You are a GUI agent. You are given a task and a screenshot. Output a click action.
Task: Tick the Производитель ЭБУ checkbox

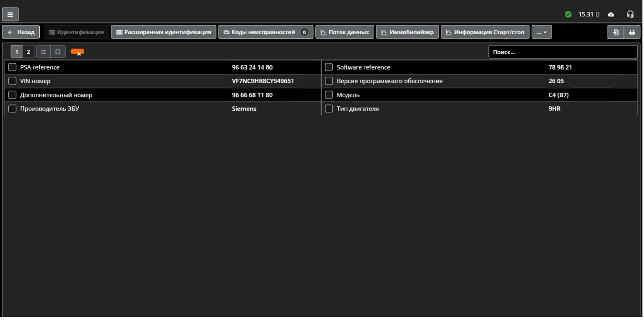coord(12,108)
